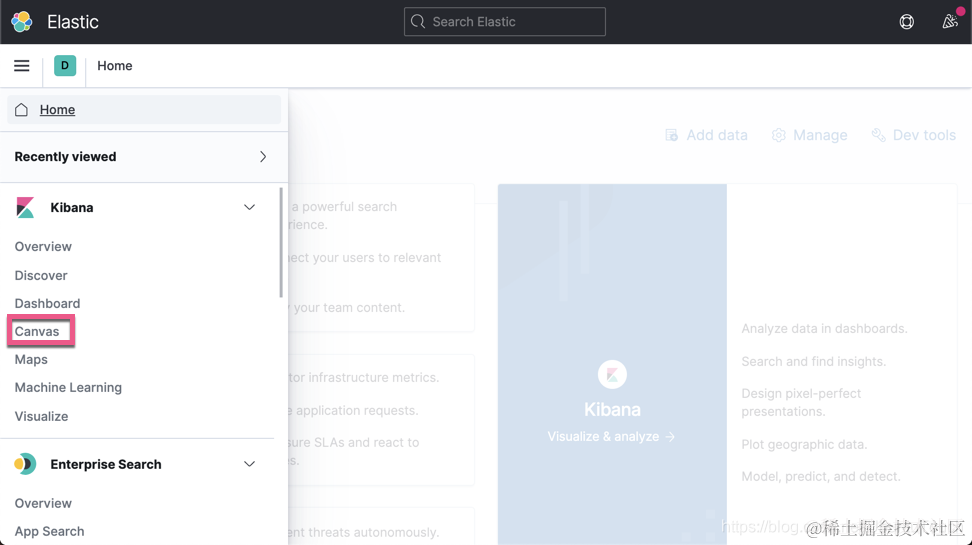Click the text 'Search and find insights.'

[813, 361]
